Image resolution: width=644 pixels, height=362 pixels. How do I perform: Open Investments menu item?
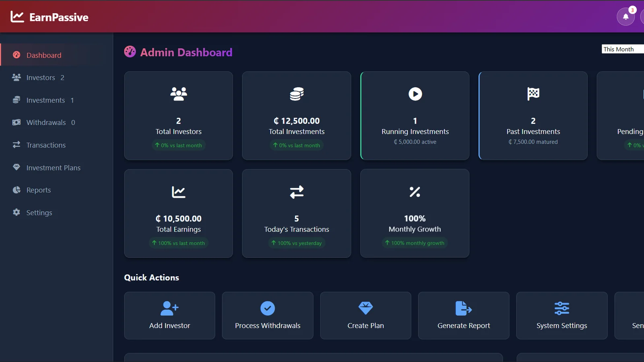(56, 100)
